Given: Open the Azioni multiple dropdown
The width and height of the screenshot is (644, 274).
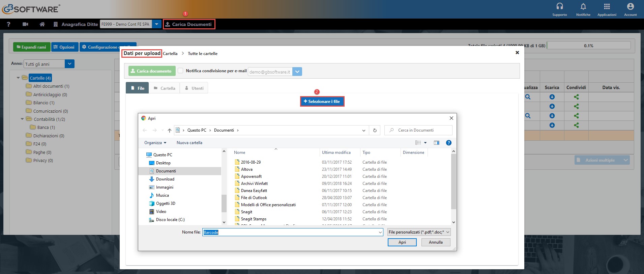Looking at the screenshot, I should [602, 160].
